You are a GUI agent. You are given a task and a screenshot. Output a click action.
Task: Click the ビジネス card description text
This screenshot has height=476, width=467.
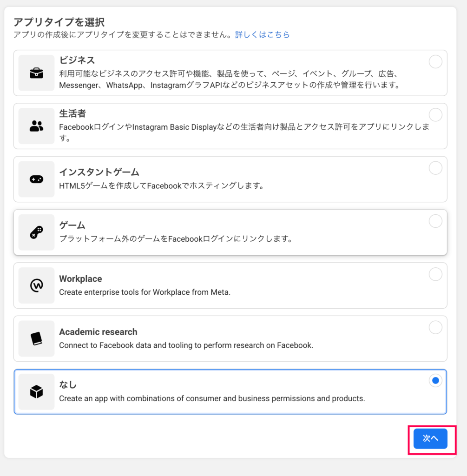(230, 79)
